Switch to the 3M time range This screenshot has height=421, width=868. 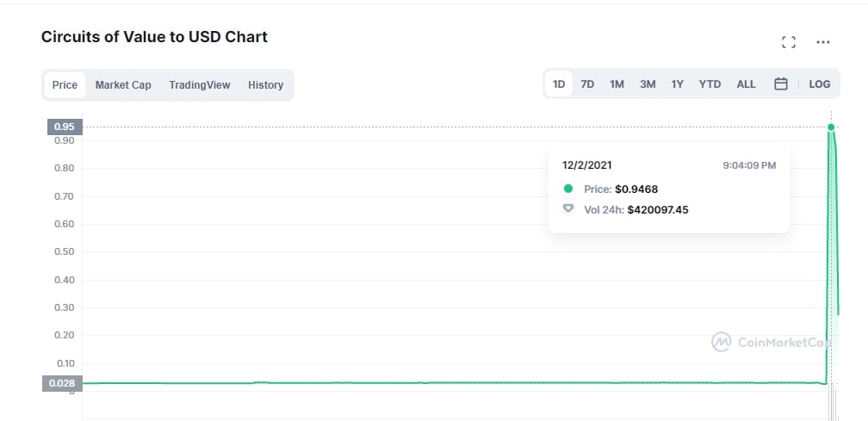coord(648,84)
